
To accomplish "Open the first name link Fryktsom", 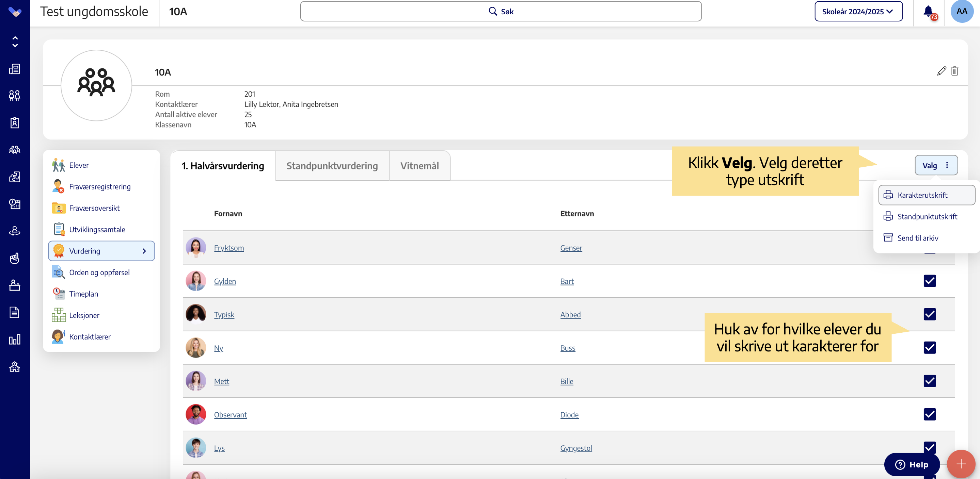I will pos(228,248).
